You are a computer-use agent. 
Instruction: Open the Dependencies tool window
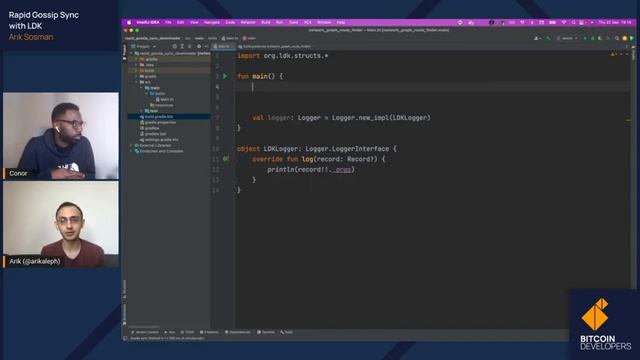238,332
